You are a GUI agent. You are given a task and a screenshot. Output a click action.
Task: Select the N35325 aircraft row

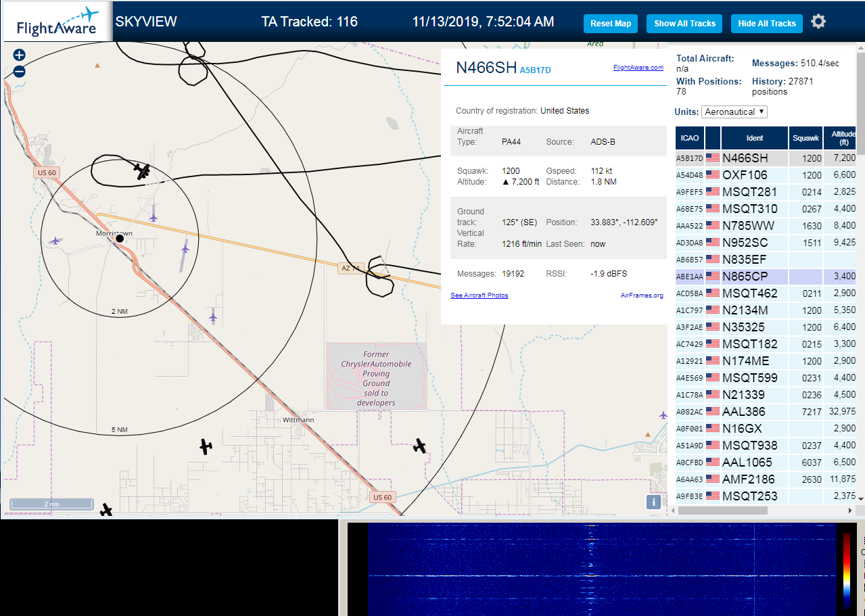point(766,327)
